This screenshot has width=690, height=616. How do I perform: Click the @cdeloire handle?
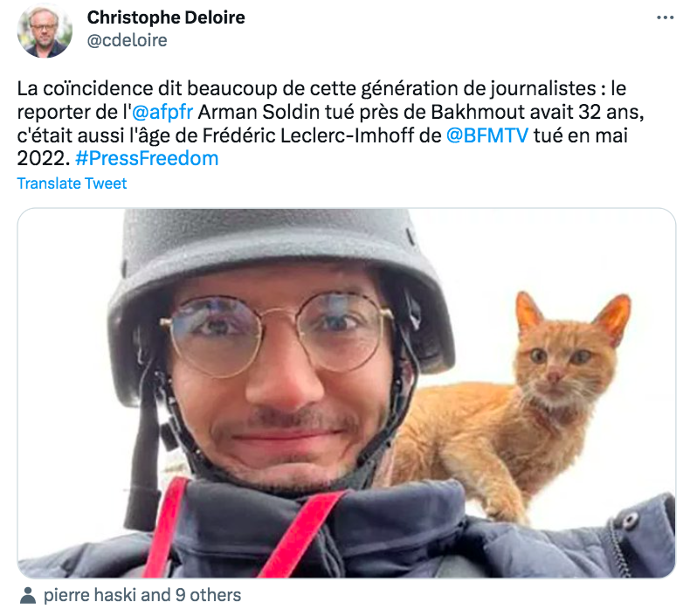click(x=128, y=40)
